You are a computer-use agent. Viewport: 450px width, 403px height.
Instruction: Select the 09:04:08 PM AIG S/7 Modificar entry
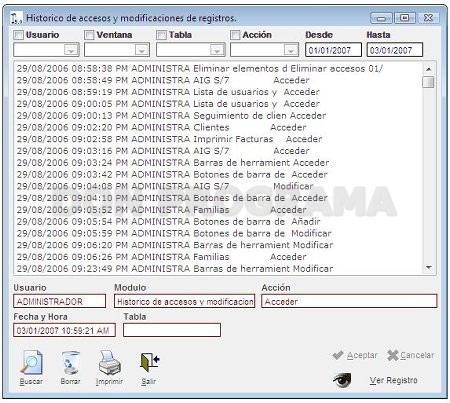pos(218,186)
